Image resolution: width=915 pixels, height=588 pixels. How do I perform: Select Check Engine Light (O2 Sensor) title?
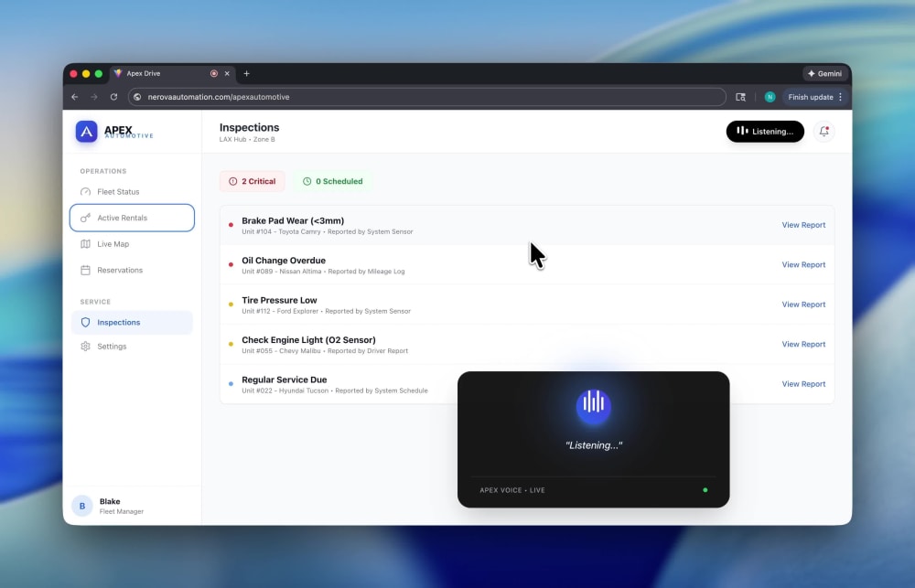click(308, 339)
